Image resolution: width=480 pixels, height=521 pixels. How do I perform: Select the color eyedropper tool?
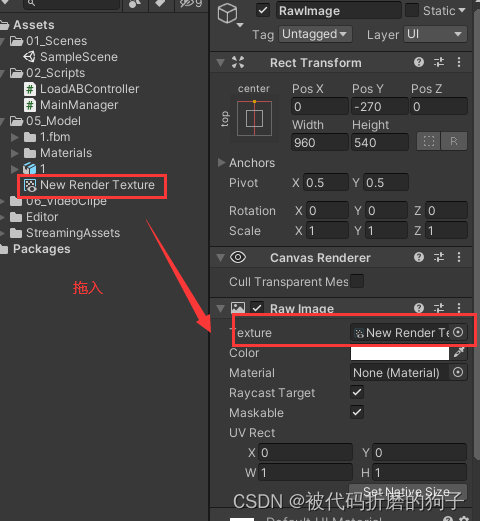(x=459, y=352)
